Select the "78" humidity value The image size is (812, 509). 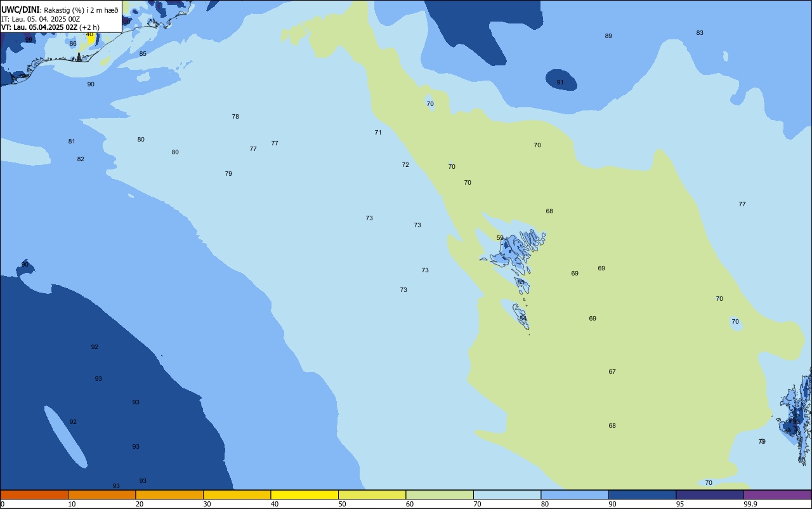point(235,117)
